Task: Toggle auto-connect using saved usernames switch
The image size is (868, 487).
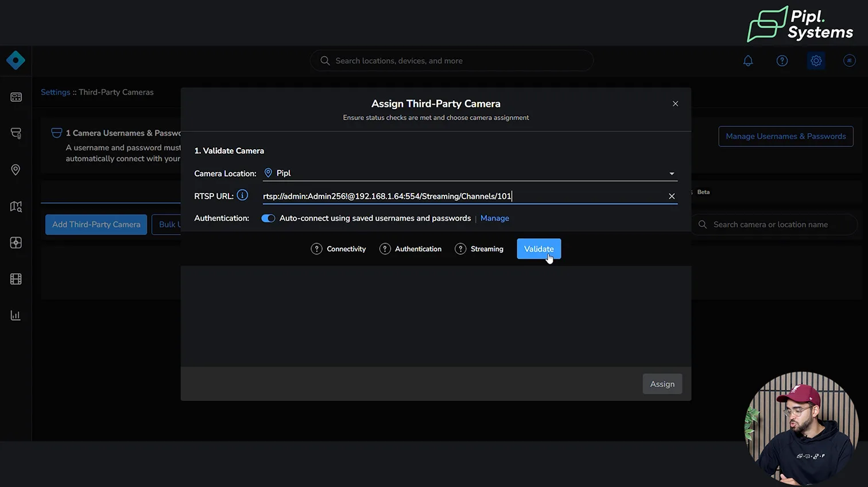Action: click(x=268, y=218)
